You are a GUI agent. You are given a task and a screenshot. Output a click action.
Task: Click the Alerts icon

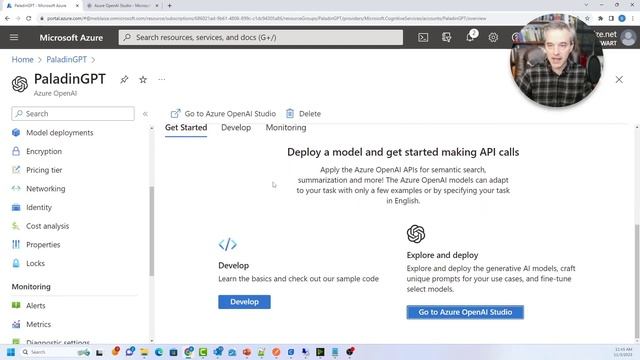click(16, 305)
